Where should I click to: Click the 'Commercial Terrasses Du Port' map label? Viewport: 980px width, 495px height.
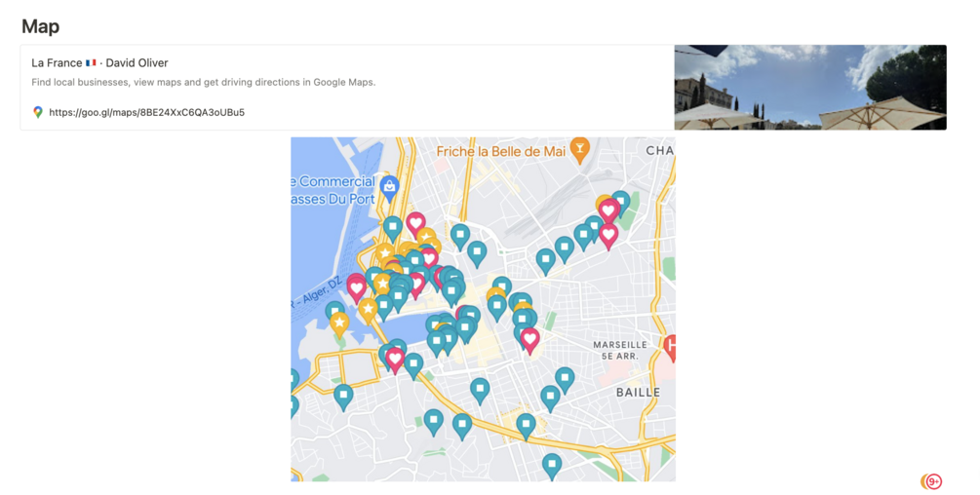[x=335, y=189]
